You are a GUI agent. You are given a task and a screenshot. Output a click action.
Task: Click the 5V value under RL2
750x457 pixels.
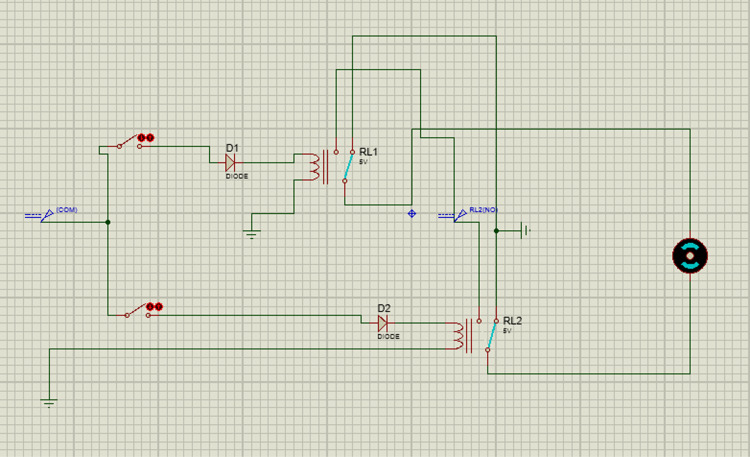point(507,331)
